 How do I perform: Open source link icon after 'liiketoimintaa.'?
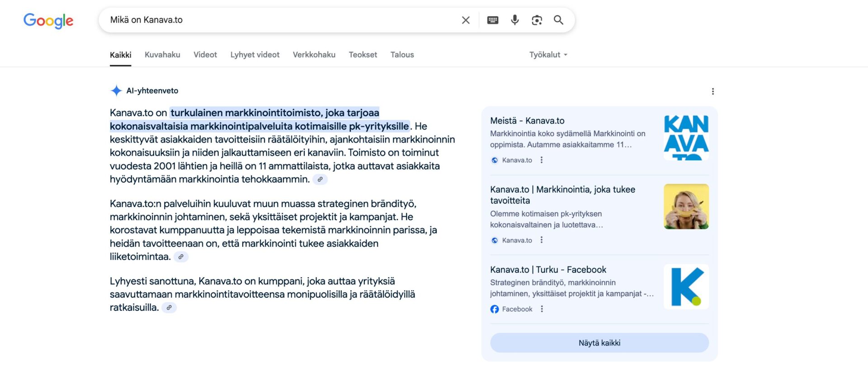pyautogui.click(x=181, y=257)
